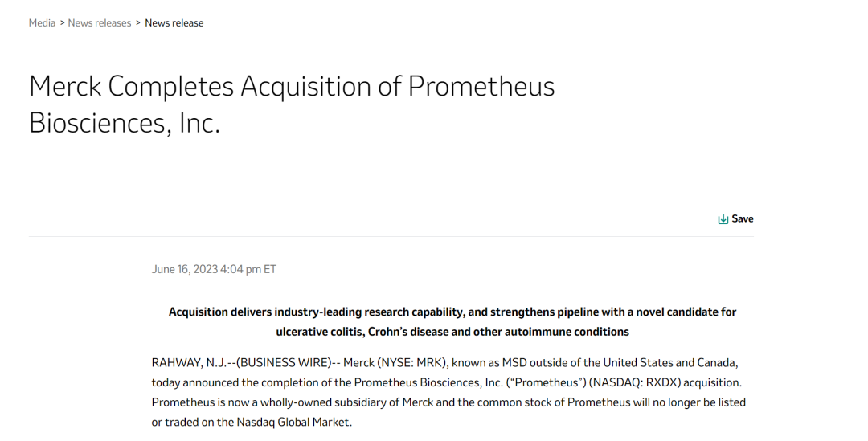Click the Save label next to the icon
This screenshot has width=868, height=441.
(743, 219)
